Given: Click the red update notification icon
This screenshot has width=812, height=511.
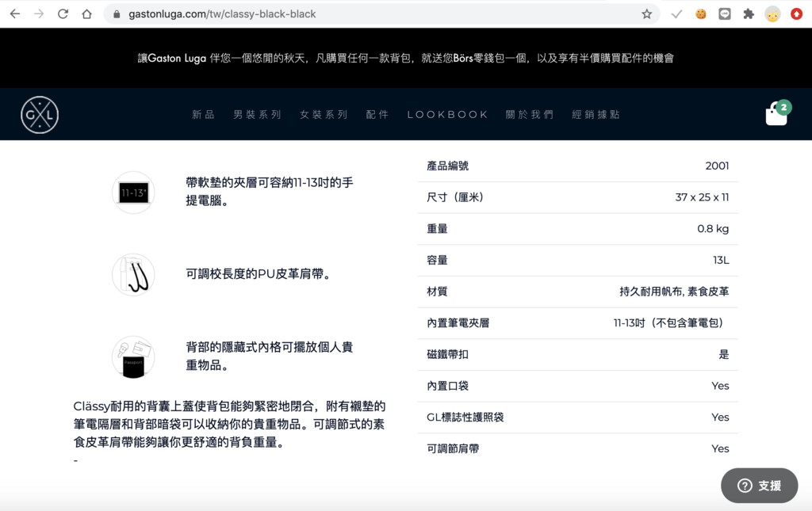Looking at the screenshot, I should click(796, 14).
